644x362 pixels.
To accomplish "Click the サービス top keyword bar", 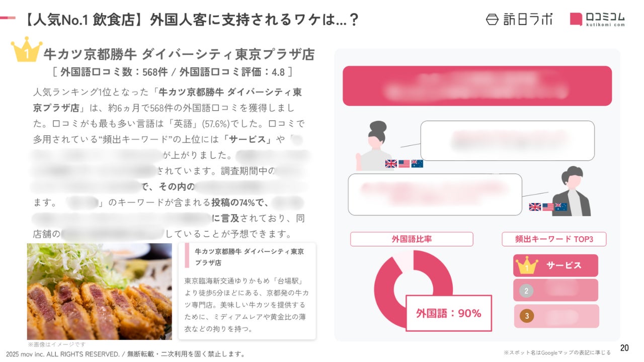I will [x=555, y=265].
